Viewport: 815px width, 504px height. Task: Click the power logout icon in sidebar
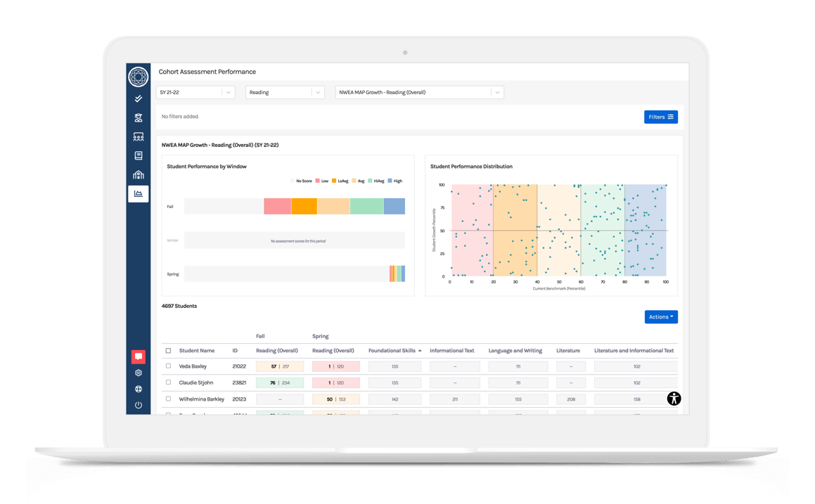point(139,406)
